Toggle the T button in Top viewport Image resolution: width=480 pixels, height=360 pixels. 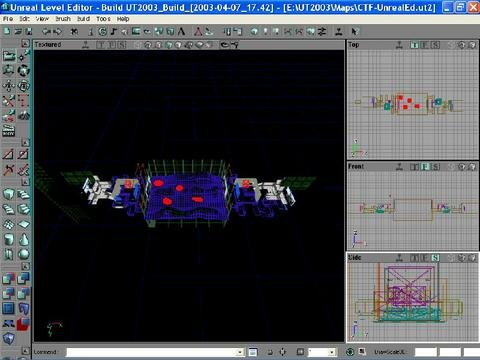point(414,45)
